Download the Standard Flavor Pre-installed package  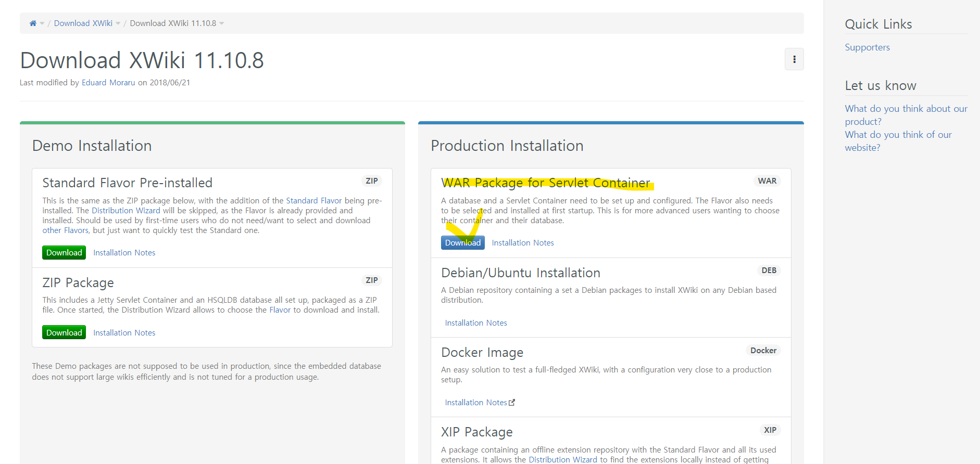click(x=64, y=253)
